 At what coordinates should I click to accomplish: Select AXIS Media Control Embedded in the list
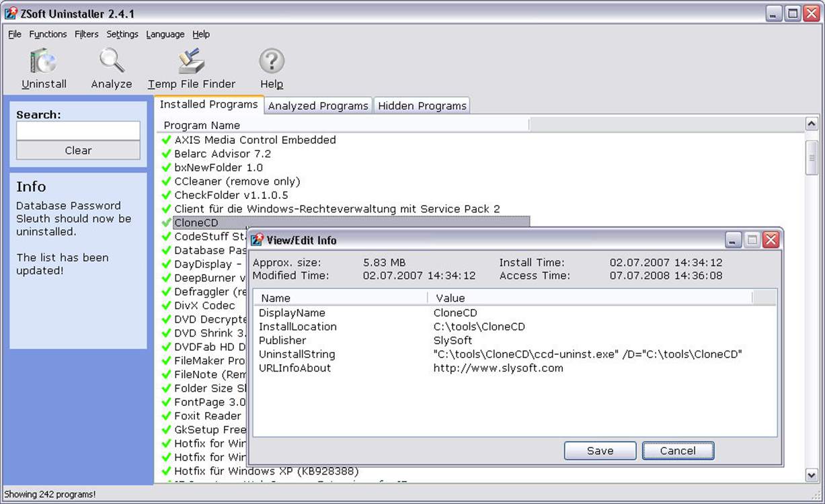tap(255, 140)
